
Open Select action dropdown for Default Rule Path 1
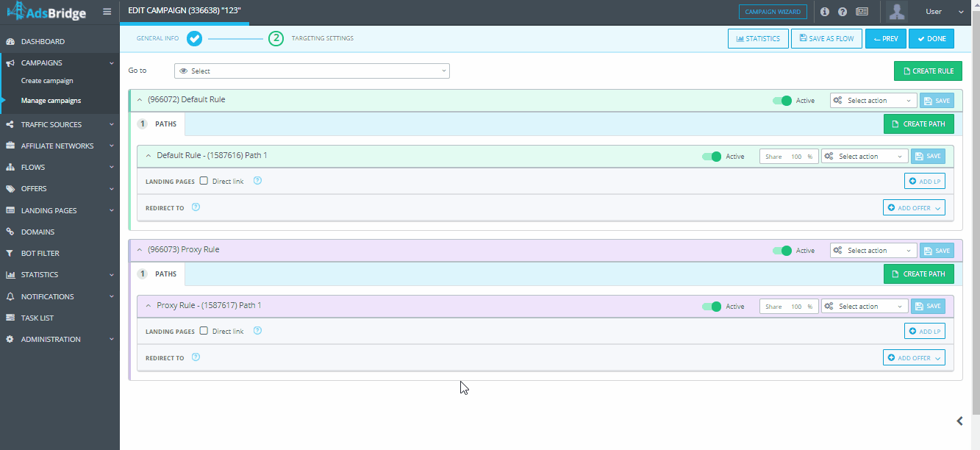[x=865, y=157]
